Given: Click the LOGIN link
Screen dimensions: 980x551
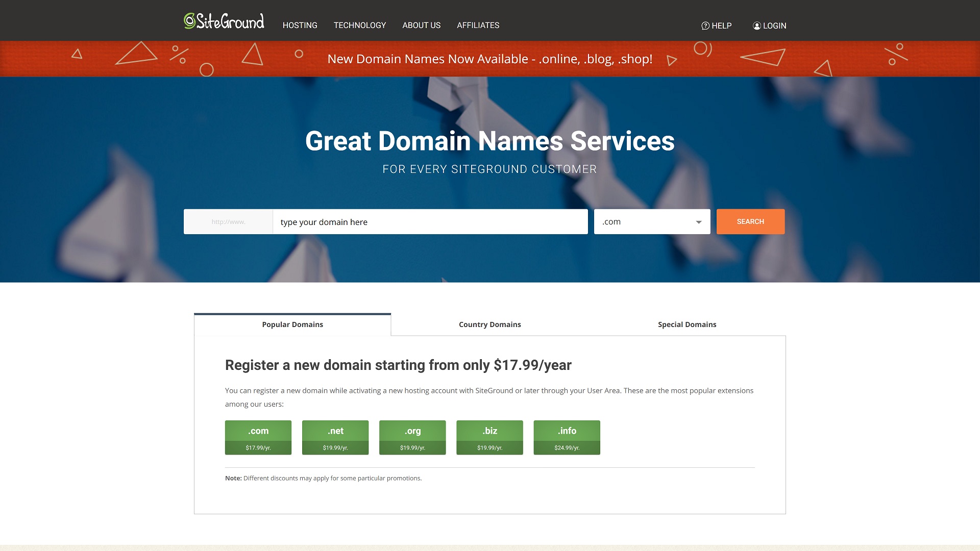Looking at the screenshot, I should pos(770,26).
